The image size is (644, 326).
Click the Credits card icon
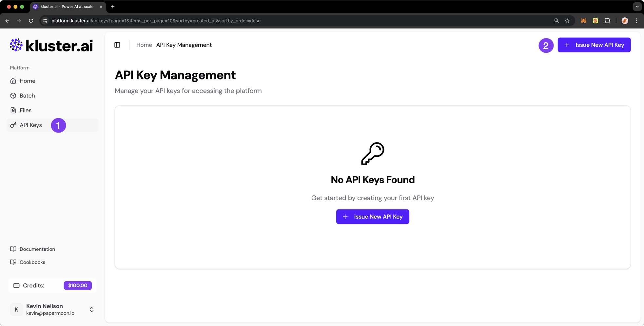pyautogui.click(x=16, y=285)
